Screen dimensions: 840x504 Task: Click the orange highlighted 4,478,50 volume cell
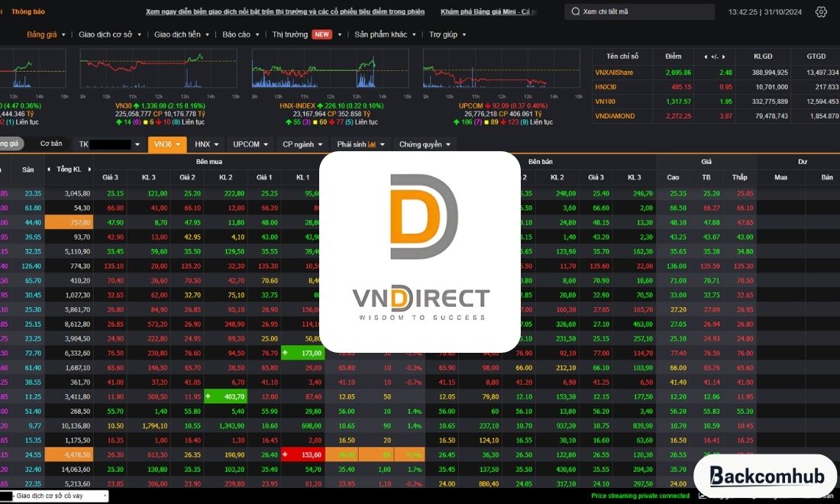69,454
